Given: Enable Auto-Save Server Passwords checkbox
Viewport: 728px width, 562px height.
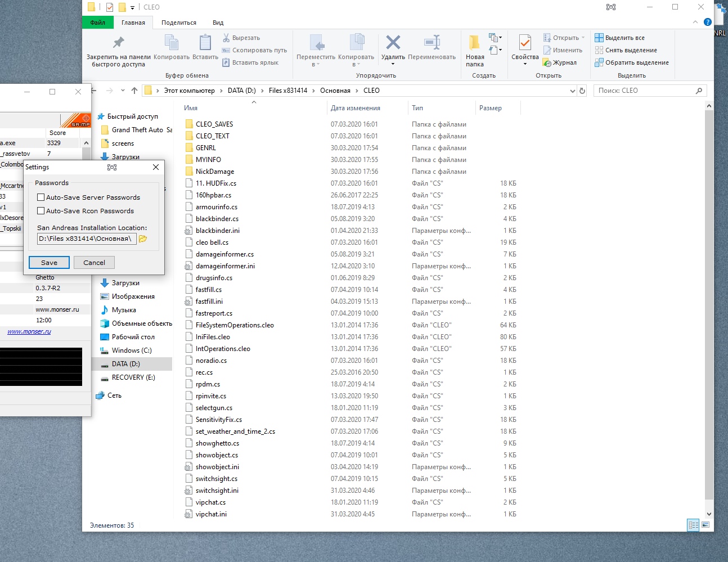Looking at the screenshot, I should [41, 197].
